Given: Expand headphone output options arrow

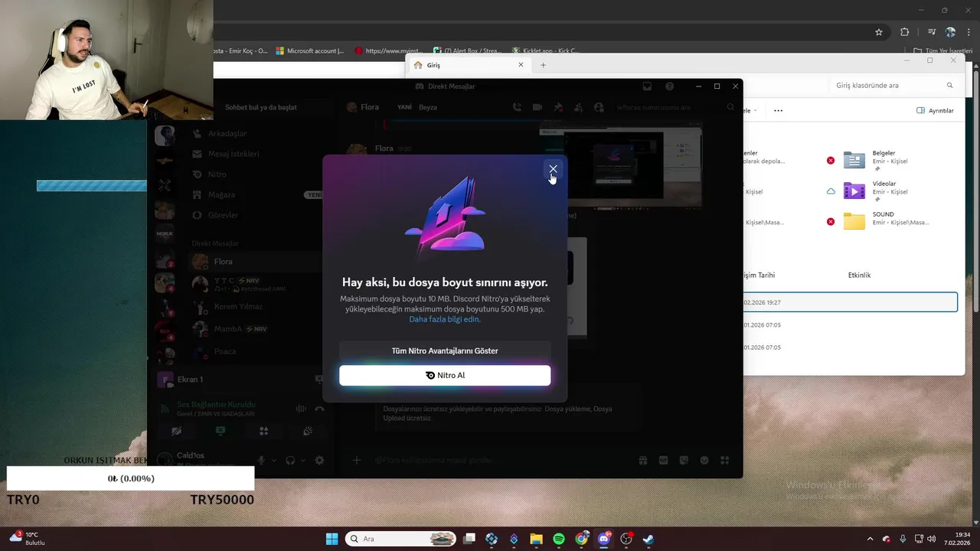Looking at the screenshot, I should point(302,460).
